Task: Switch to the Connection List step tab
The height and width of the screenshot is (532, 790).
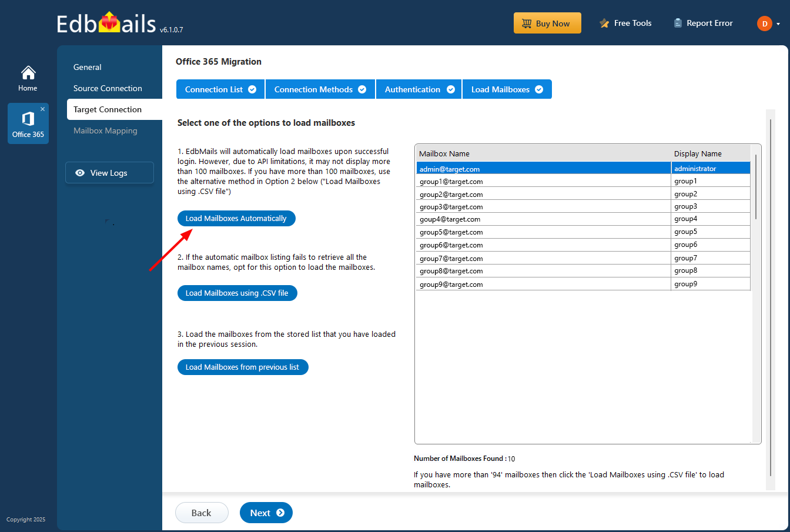Action: coord(220,89)
